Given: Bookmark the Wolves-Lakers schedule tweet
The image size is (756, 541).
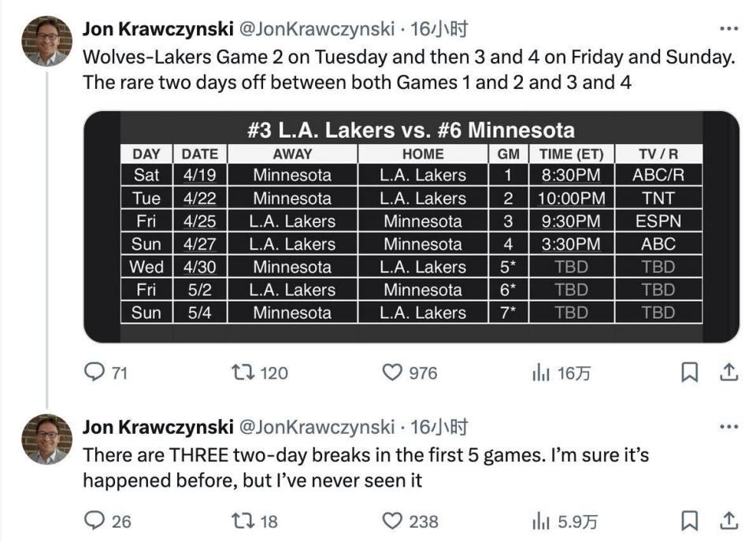Looking at the screenshot, I should [689, 372].
